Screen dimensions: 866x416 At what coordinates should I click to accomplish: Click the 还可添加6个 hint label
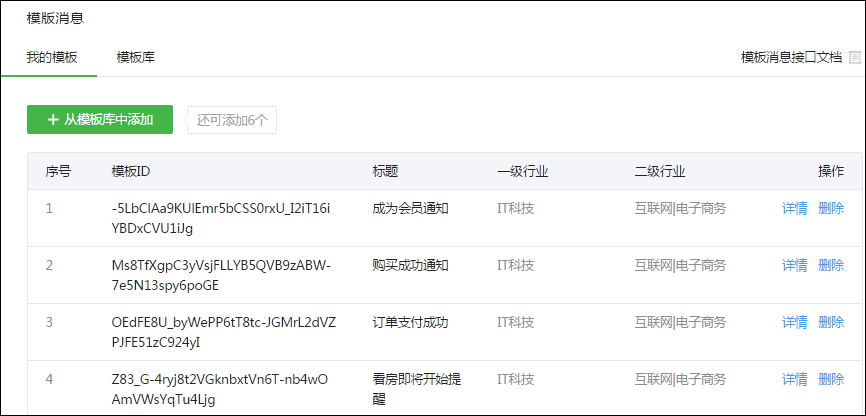232,120
